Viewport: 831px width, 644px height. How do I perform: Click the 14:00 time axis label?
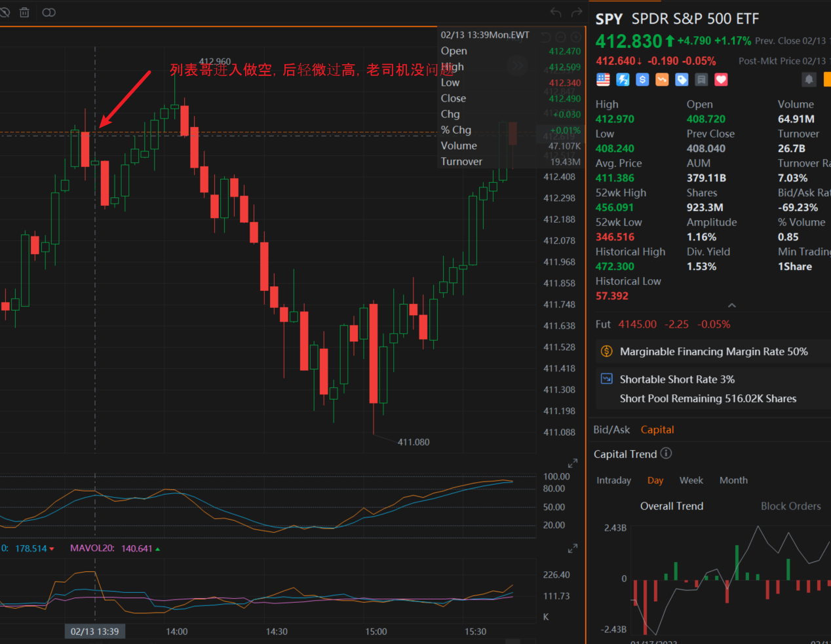click(177, 632)
